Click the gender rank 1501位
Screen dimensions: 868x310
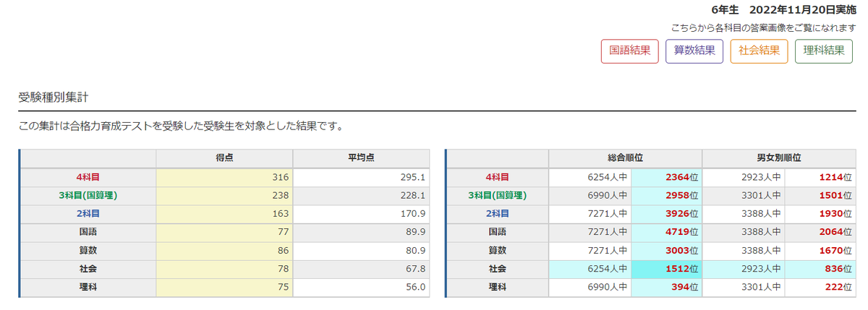(835, 195)
